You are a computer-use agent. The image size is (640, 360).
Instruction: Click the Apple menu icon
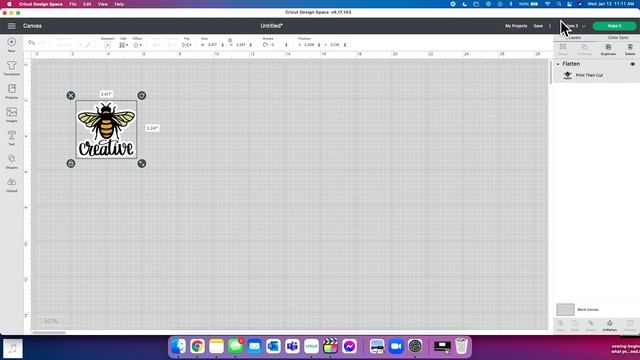click(9, 4)
